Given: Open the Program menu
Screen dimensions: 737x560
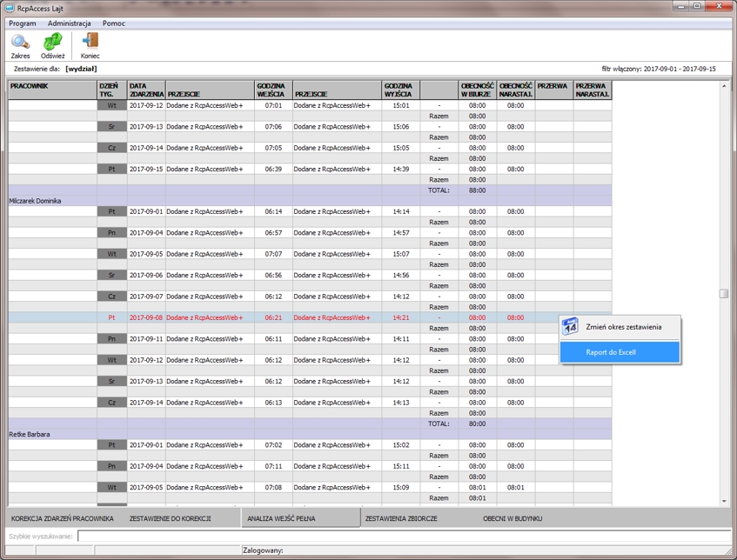Looking at the screenshot, I should point(23,23).
